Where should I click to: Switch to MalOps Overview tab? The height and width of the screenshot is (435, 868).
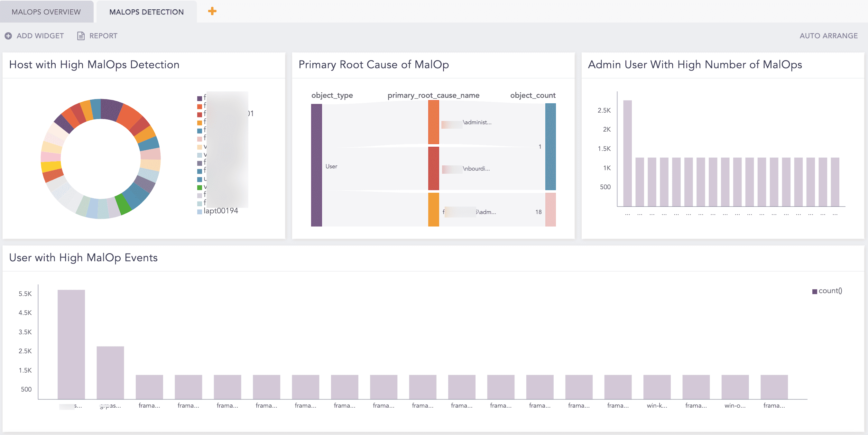[x=46, y=12]
